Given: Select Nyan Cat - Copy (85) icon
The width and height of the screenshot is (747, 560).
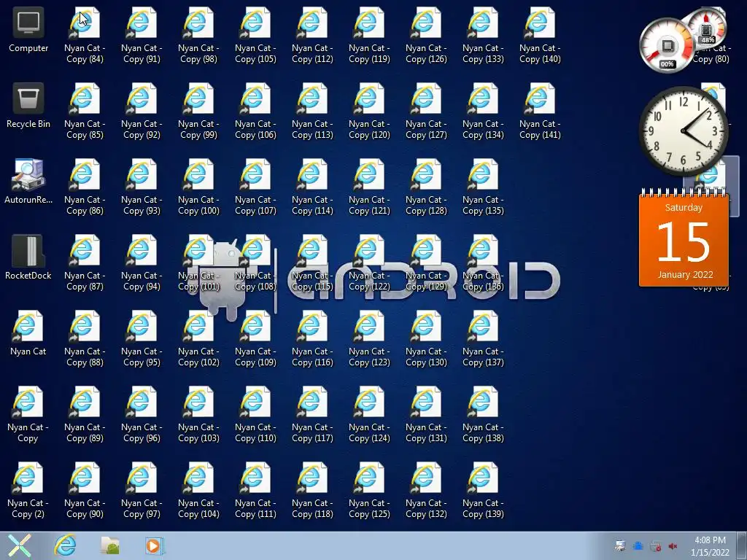Looking at the screenshot, I should [85, 112].
